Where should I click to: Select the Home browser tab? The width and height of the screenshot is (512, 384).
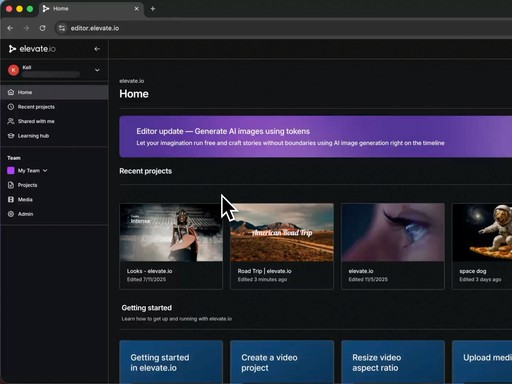[x=91, y=9]
